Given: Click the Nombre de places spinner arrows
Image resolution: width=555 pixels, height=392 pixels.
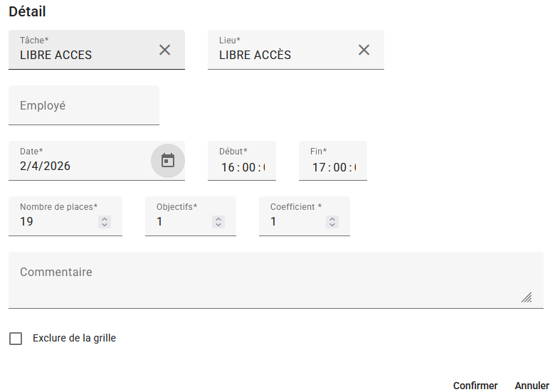Looking at the screenshot, I should click(105, 222).
